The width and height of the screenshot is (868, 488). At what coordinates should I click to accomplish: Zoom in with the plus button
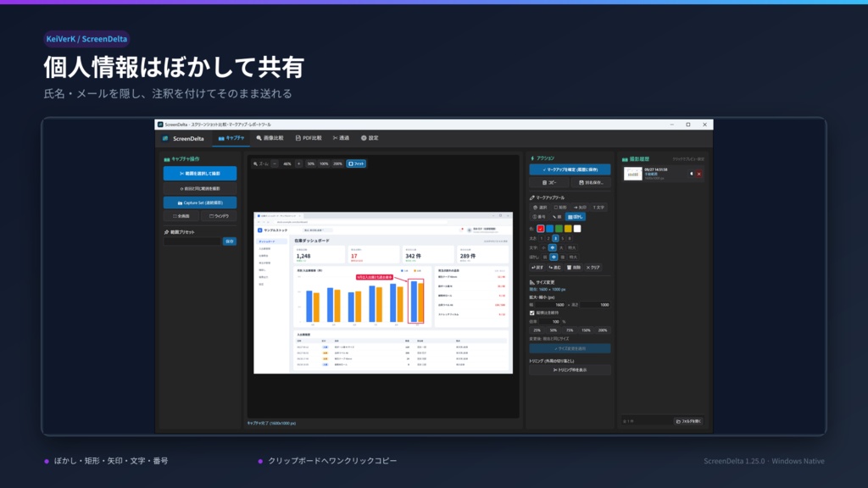point(298,164)
